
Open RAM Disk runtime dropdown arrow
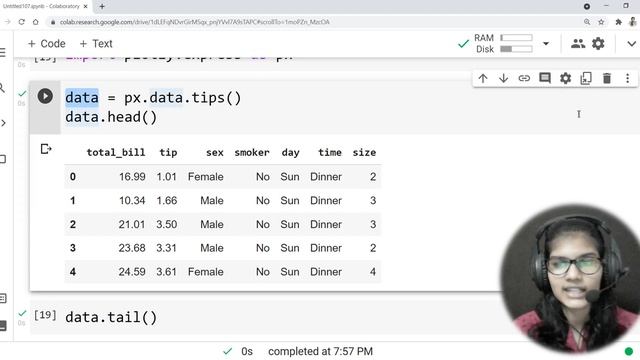(x=546, y=44)
